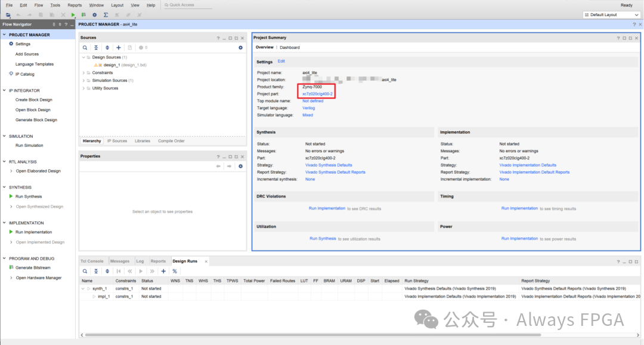Viewport: 644px width, 345px height.
Task: Click the Not defined top module link
Action: 312,101
